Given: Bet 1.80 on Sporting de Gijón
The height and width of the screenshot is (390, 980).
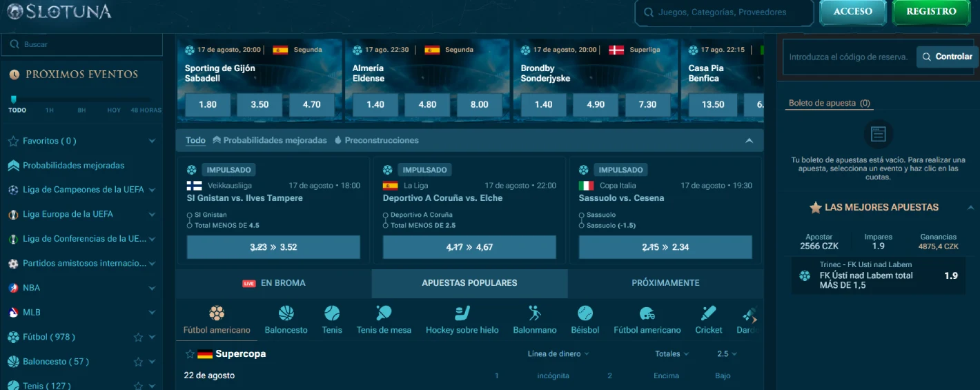Looking at the screenshot, I should coord(207,105).
